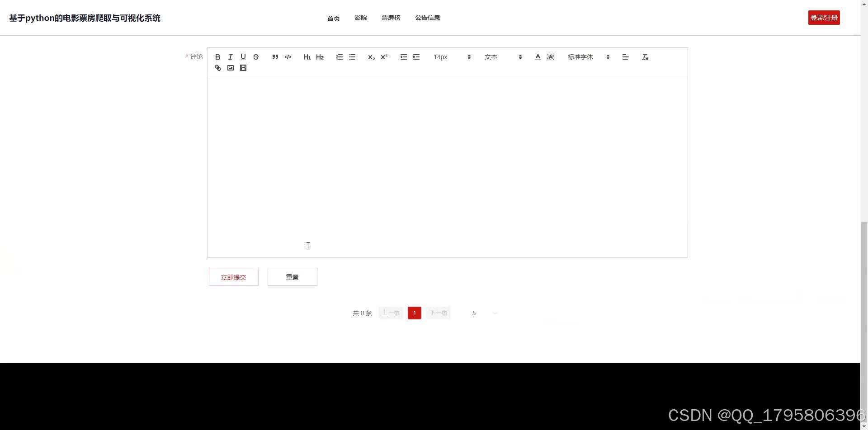Click the 登录/注册 button

[x=824, y=18]
